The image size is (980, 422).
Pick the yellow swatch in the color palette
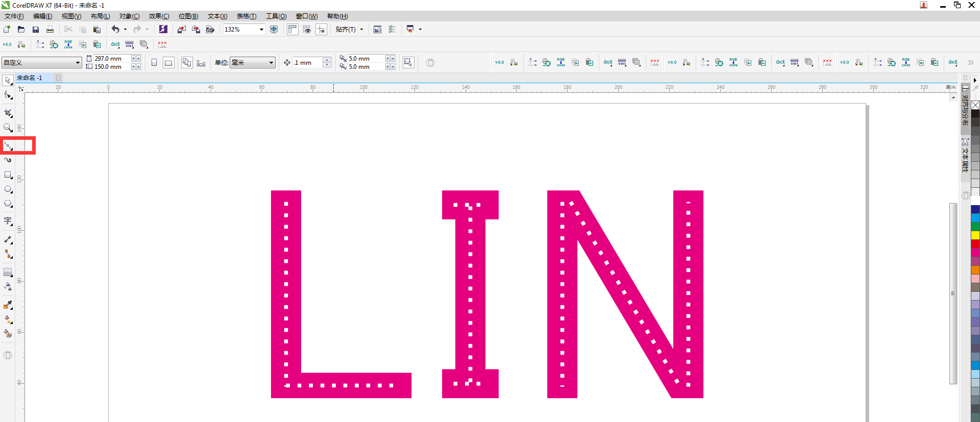tap(975, 235)
